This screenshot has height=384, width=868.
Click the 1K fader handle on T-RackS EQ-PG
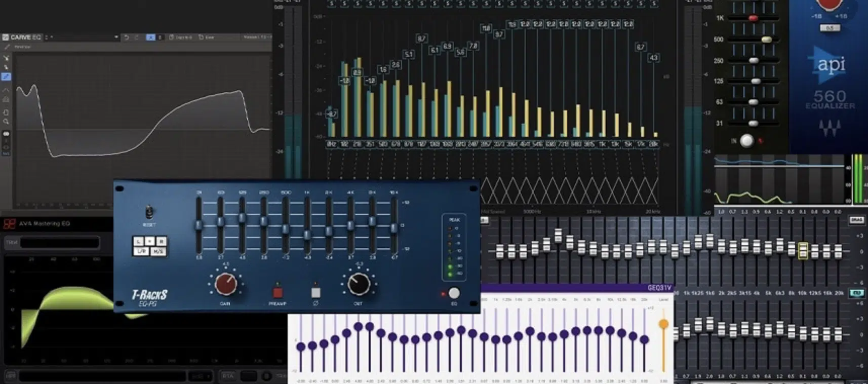click(307, 235)
